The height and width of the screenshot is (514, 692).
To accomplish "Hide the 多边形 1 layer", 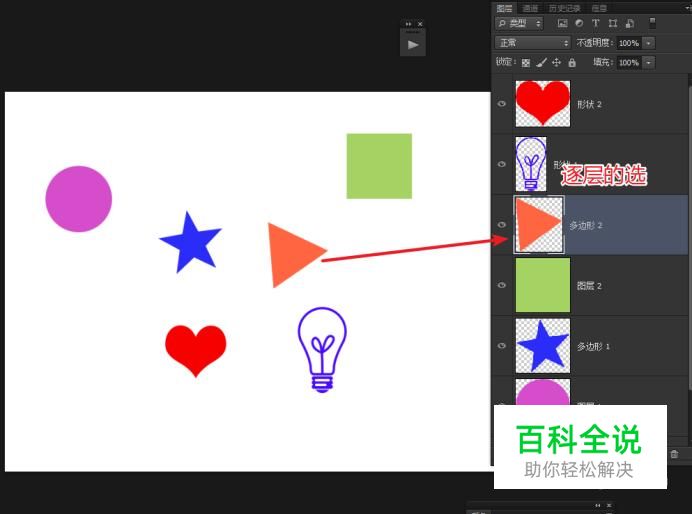I will 502,345.
